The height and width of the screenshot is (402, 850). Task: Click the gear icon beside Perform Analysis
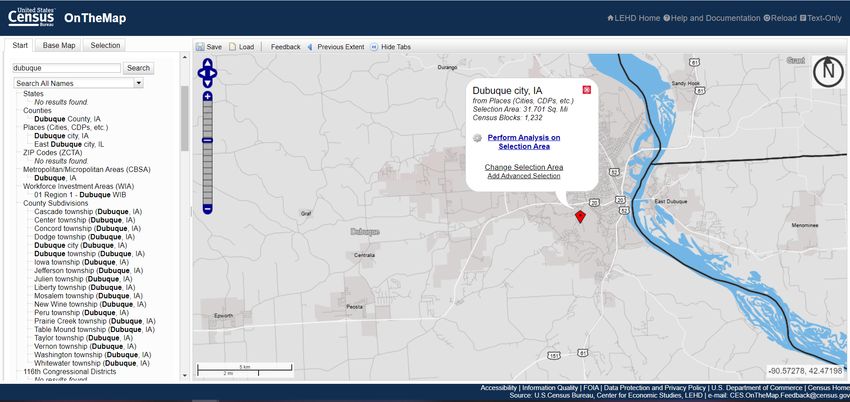(477, 138)
